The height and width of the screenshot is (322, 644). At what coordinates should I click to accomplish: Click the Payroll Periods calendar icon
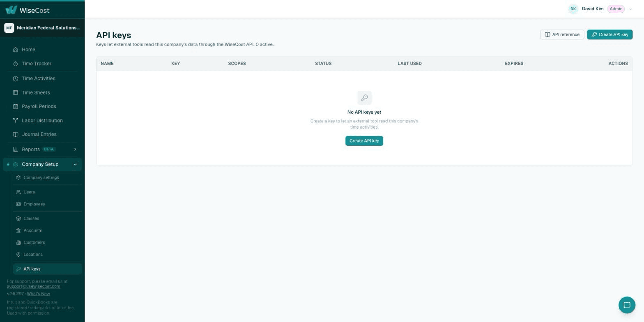click(16, 106)
